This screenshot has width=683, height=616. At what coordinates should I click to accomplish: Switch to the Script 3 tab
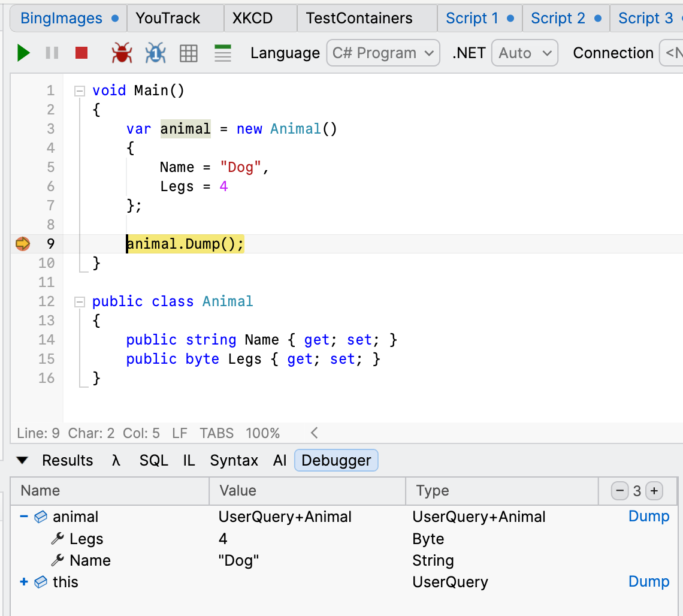(646, 19)
